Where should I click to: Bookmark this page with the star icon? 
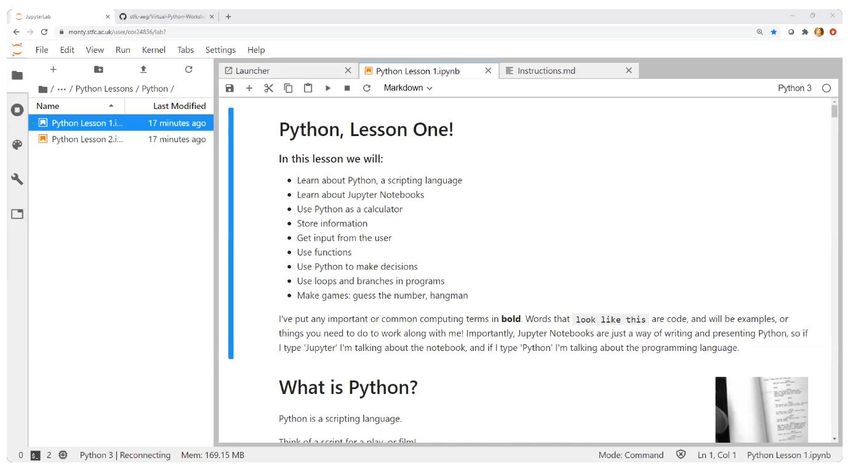click(774, 32)
